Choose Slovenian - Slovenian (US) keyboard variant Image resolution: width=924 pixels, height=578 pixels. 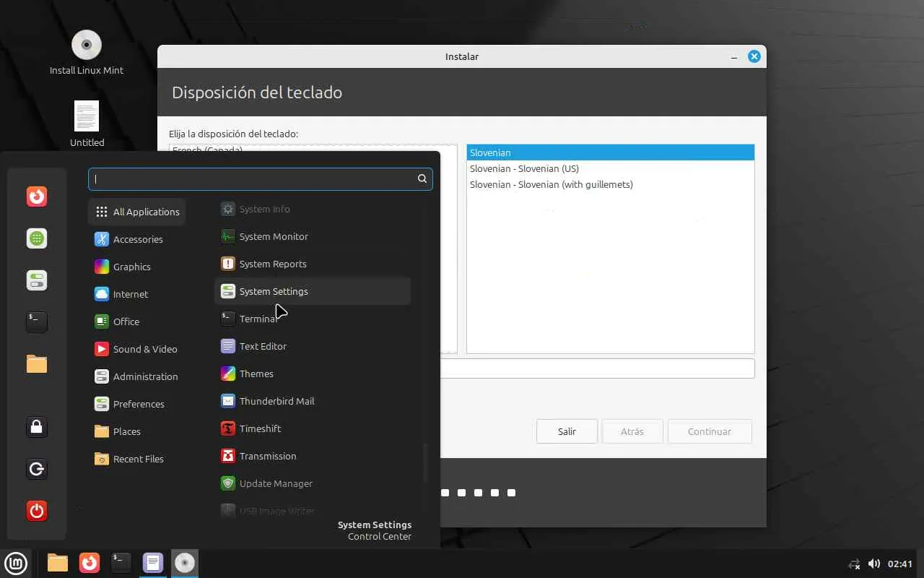pyautogui.click(x=611, y=168)
